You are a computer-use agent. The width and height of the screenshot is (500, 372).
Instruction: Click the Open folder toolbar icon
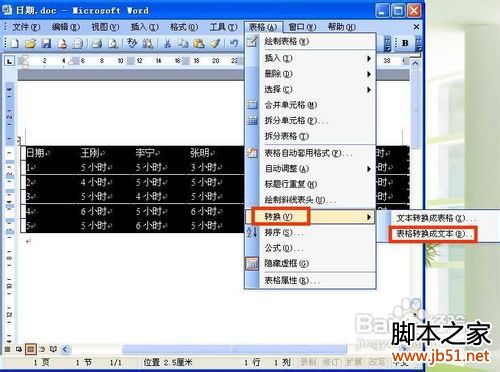tap(30, 43)
